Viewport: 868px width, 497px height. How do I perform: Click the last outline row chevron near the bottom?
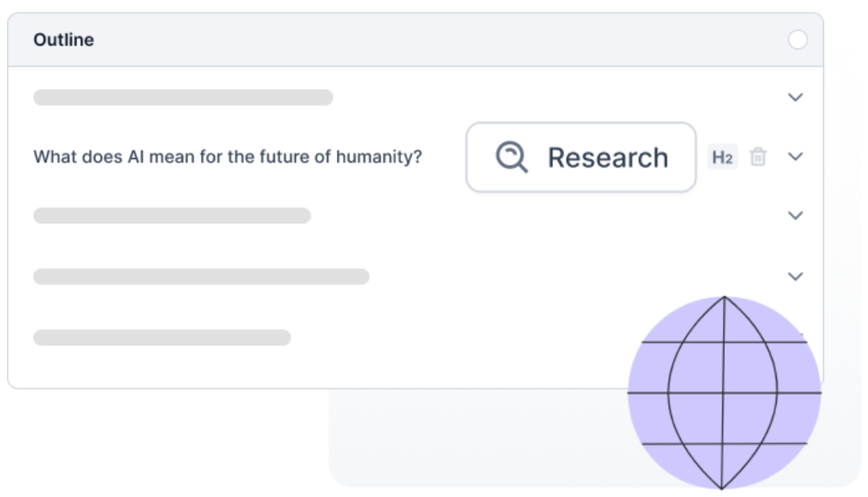tap(795, 275)
